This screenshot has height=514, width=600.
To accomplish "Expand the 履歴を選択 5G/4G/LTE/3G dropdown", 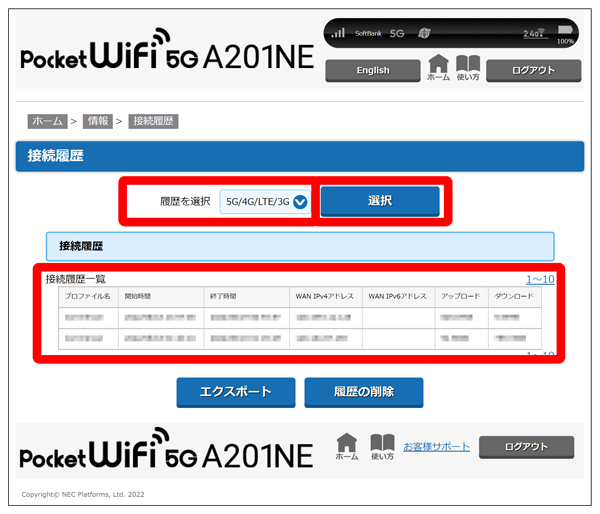I will click(x=266, y=201).
